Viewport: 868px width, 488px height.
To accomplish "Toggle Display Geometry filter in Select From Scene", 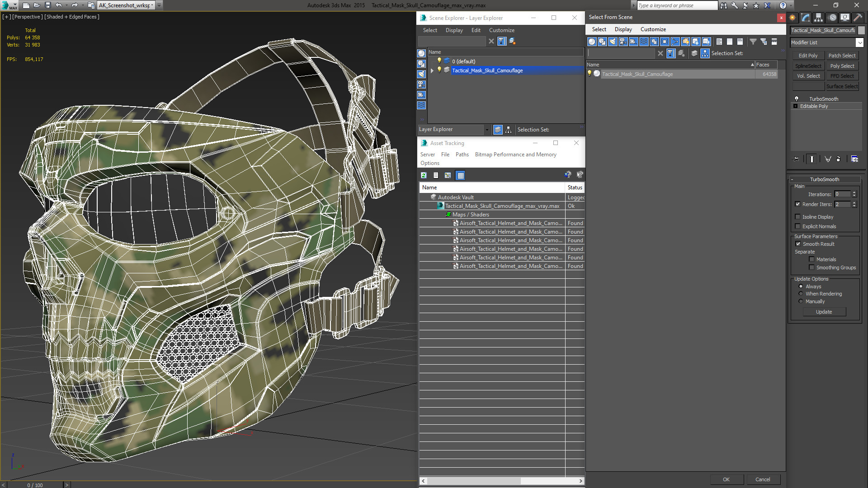I will coord(592,42).
